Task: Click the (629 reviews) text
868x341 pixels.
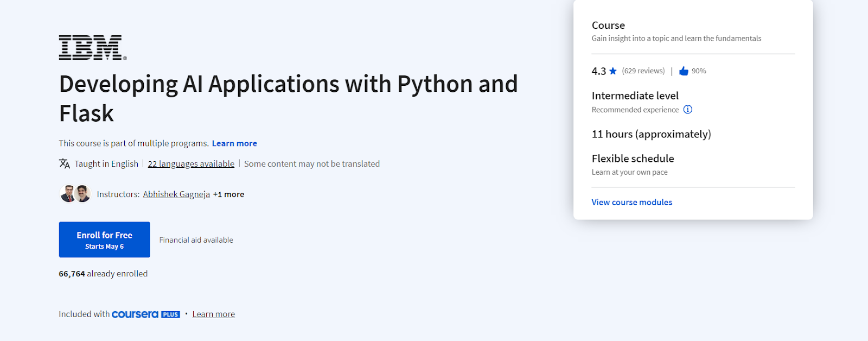Action: tap(643, 71)
